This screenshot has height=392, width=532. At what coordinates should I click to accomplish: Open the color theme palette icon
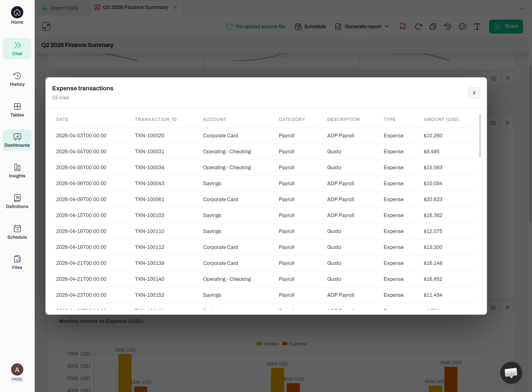pos(462,27)
